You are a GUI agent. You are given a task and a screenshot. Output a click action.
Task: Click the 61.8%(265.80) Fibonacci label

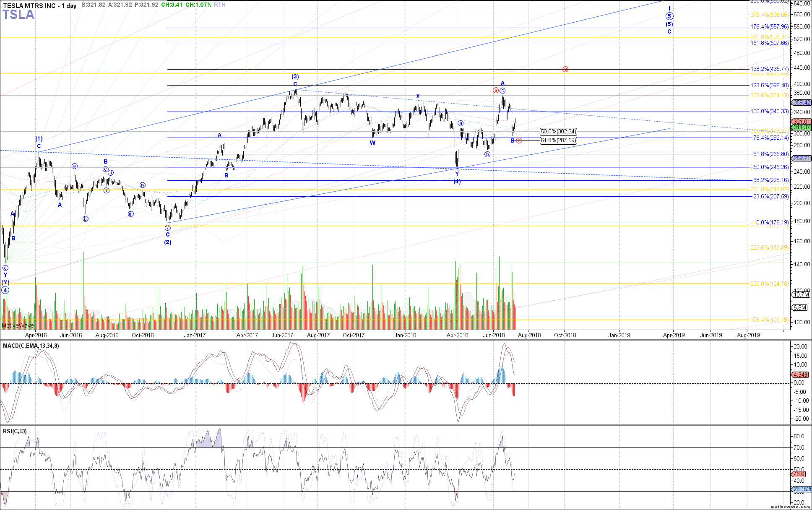[x=770, y=154]
